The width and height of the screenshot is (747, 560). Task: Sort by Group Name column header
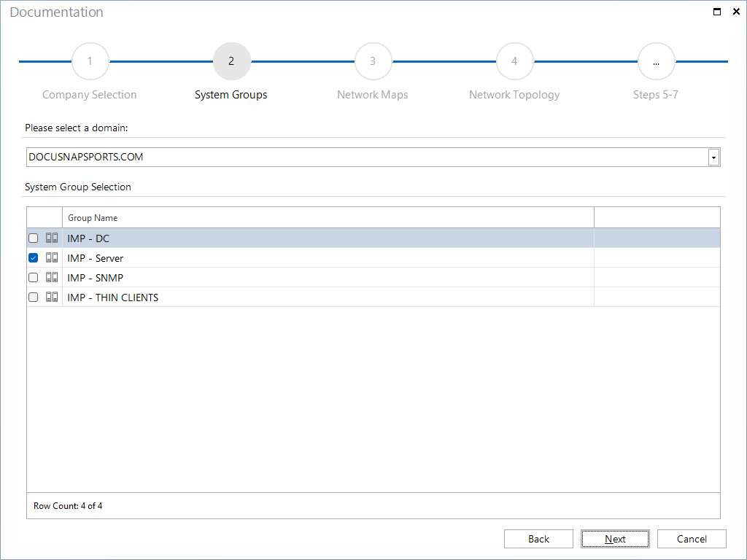pos(328,217)
